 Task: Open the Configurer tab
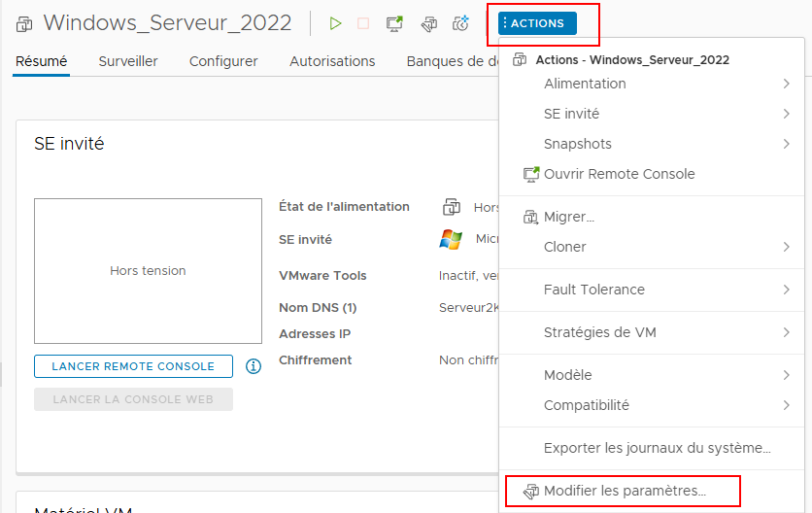pyautogui.click(x=223, y=61)
